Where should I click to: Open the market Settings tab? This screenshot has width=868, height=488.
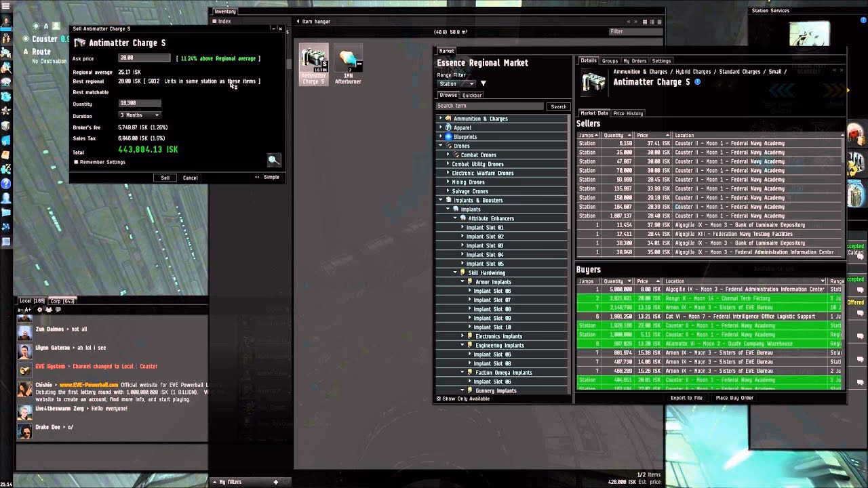661,61
